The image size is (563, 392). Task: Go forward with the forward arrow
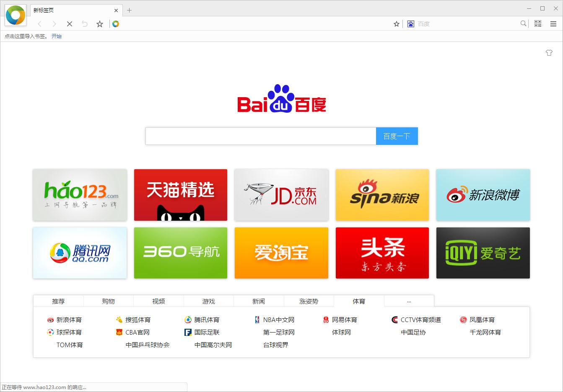[x=54, y=24]
